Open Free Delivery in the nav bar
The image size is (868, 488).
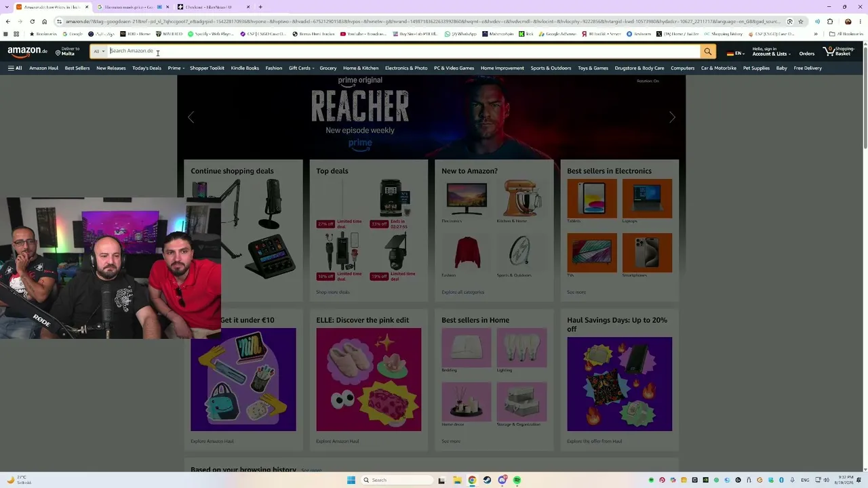pyautogui.click(x=808, y=68)
